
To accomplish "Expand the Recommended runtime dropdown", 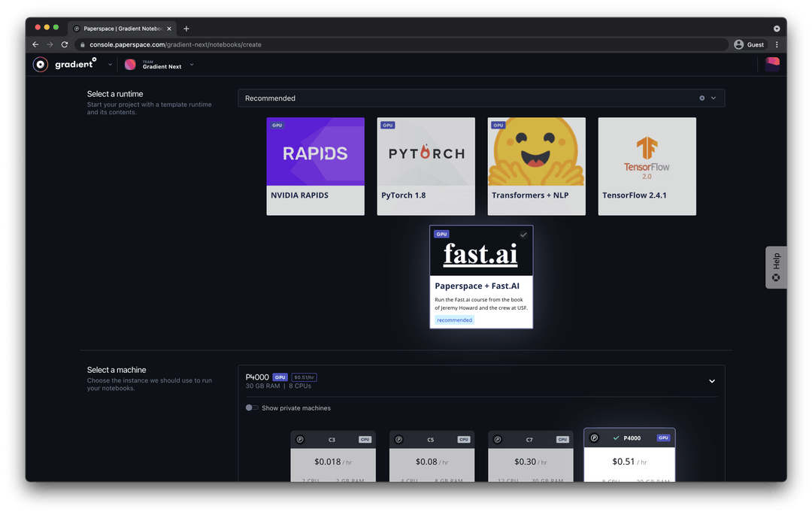I will click(x=712, y=98).
